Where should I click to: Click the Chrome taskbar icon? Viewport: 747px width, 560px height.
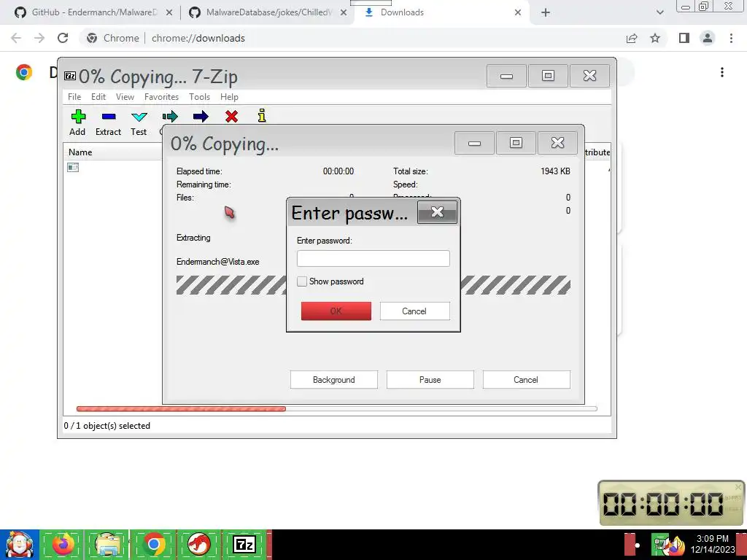point(153,544)
